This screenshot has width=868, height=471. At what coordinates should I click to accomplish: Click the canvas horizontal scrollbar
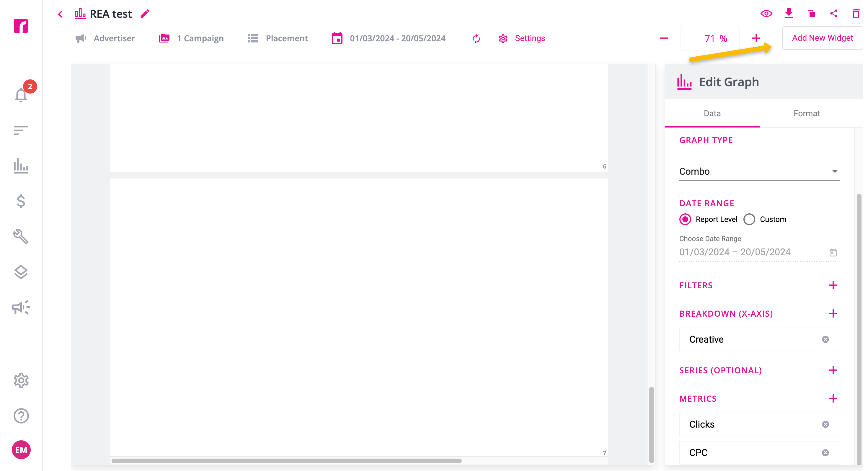[x=286, y=461]
